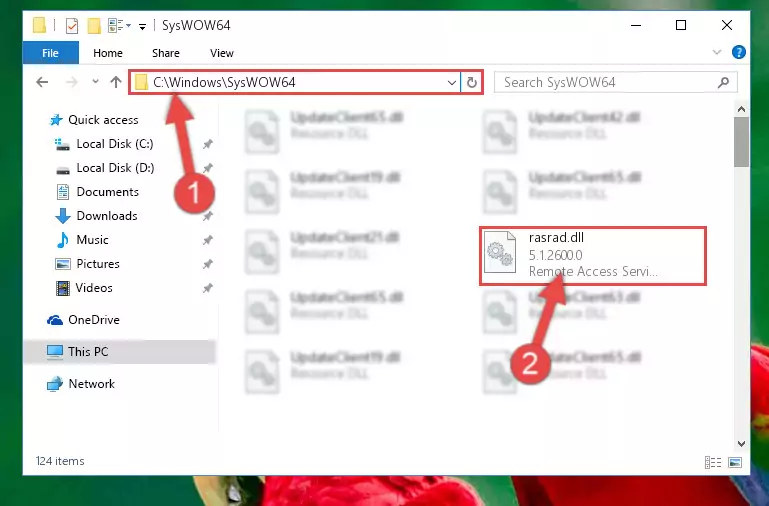Switch to Details view layout
The width and height of the screenshot is (769, 506).
pos(713,462)
